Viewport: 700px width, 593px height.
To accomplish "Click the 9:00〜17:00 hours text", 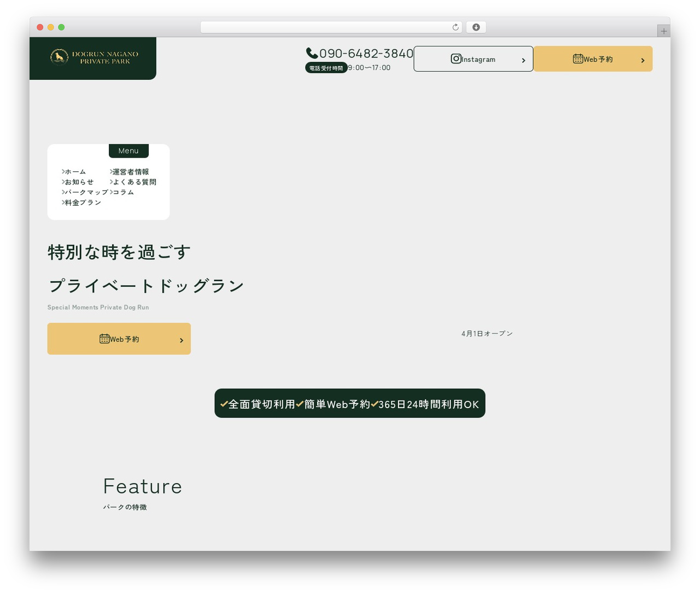I will pos(369,68).
